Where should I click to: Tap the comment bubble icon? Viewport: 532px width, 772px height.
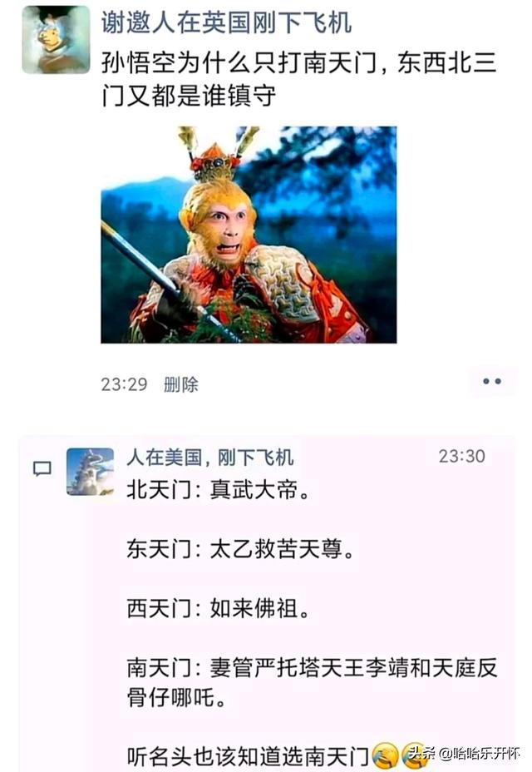click(x=42, y=468)
